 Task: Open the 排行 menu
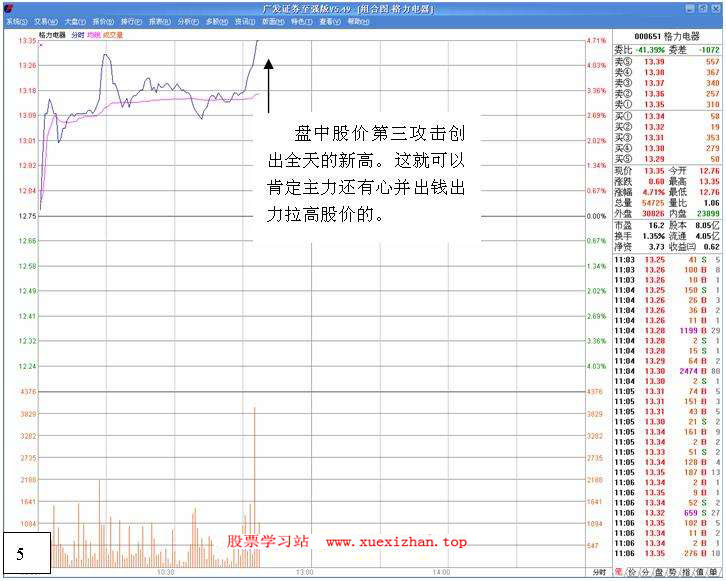click(131, 22)
